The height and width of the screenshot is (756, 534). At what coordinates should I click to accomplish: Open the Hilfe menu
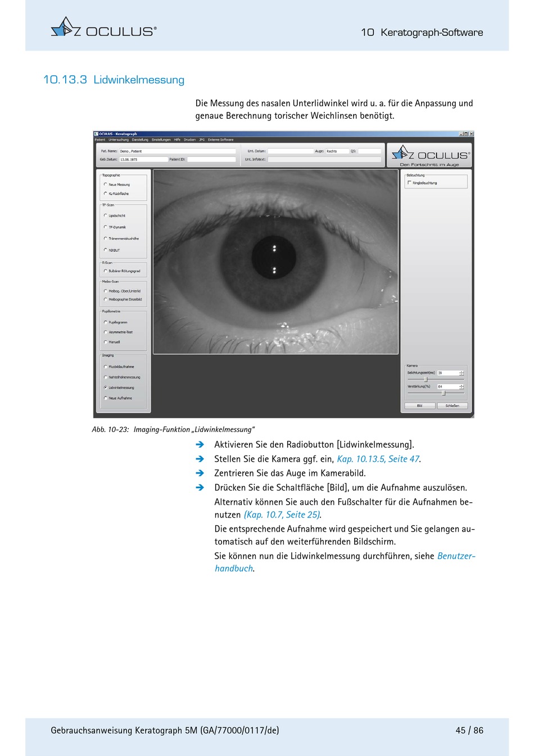[177, 139]
